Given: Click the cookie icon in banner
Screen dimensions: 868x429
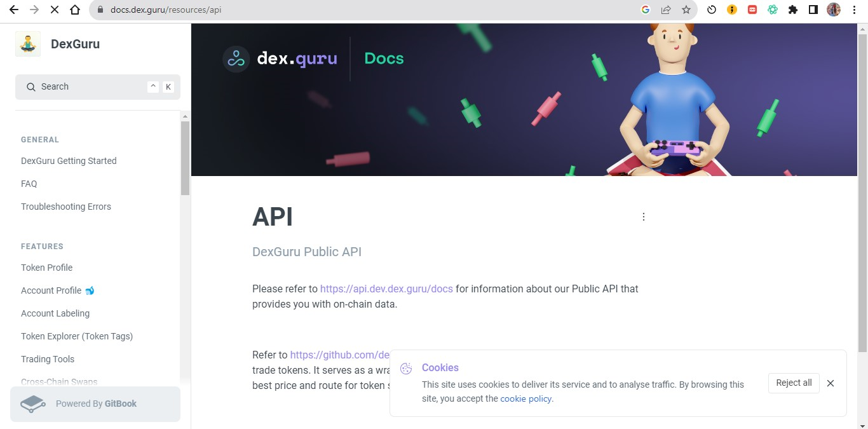Looking at the screenshot, I should (406, 369).
